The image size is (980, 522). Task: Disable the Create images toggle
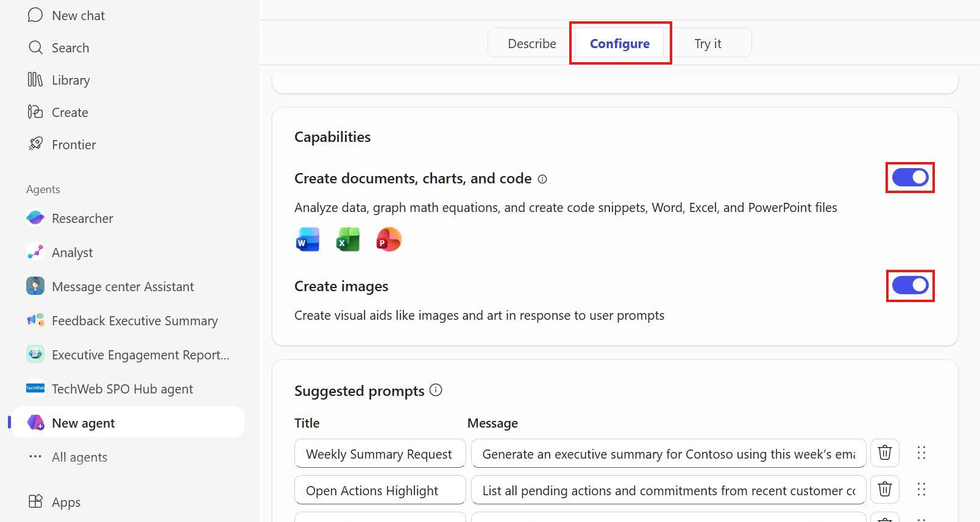pos(910,285)
